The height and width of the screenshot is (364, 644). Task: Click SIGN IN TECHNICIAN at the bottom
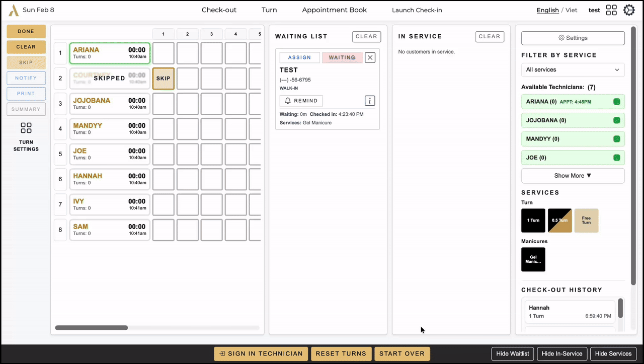261,353
